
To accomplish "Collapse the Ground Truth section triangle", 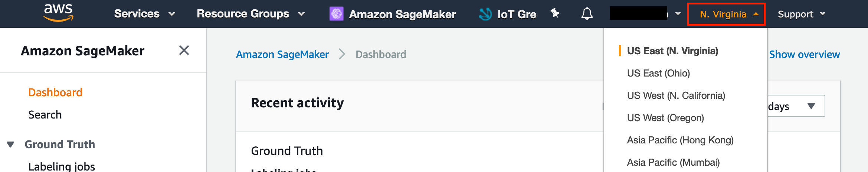I will click(x=10, y=144).
